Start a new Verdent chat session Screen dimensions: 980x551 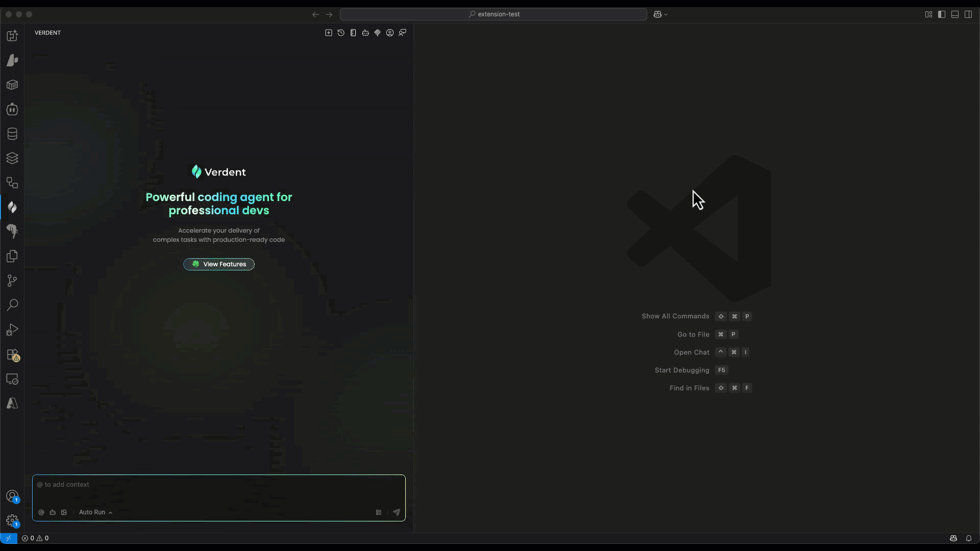pyautogui.click(x=329, y=33)
